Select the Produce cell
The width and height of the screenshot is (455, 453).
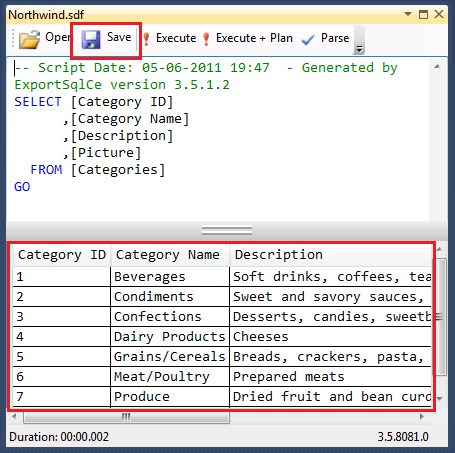pyautogui.click(x=170, y=397)
